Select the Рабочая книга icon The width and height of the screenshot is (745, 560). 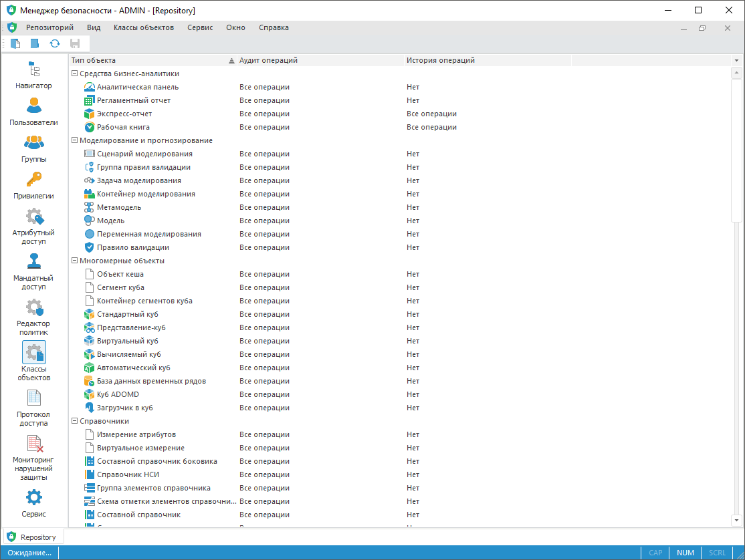[x=90, y=127]
